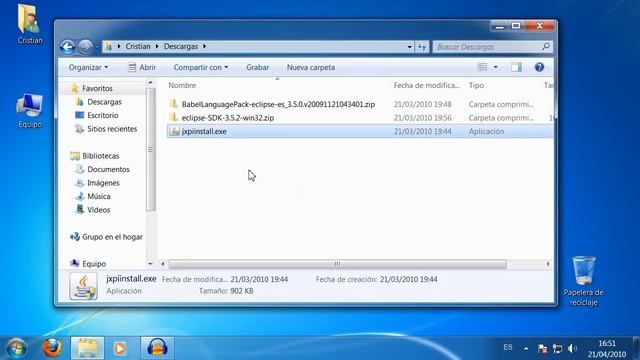The width and height of the screenshot is (640, 360).
Task: Select BabelLanguagePack-eclipse-es zip file
Action: (x=278, y=104)
